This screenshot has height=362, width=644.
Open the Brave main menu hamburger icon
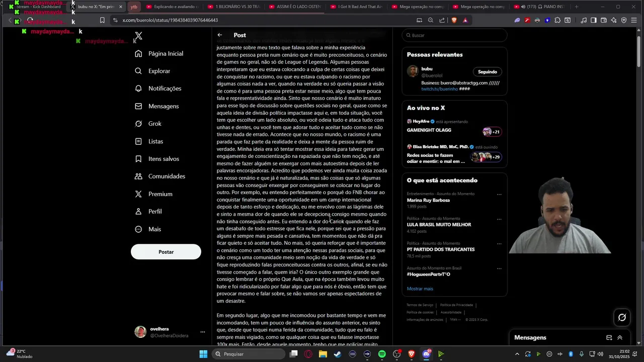[x=634, y=20]
